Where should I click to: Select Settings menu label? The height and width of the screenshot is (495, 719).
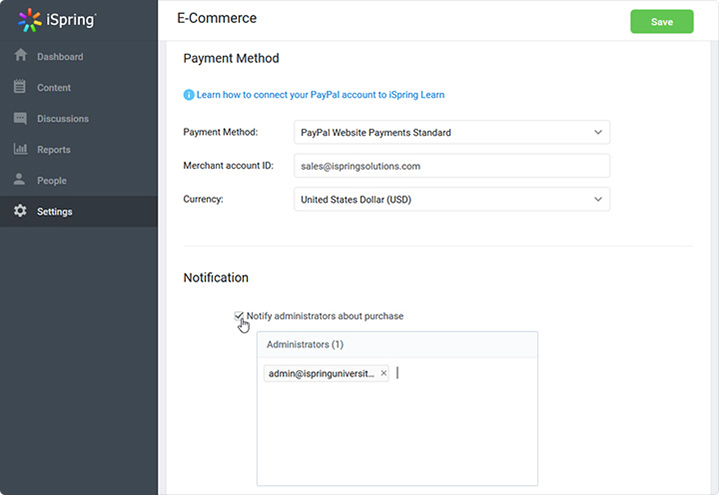tap(55, 211)
